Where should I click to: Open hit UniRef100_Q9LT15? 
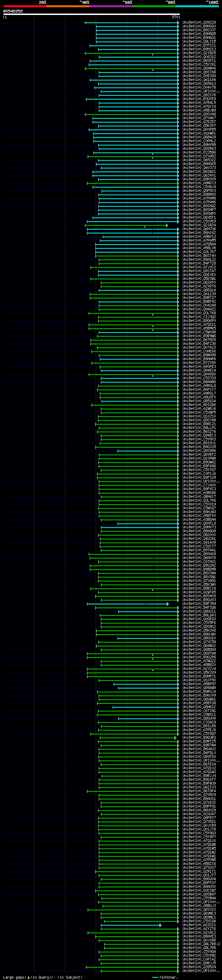point(199,41)
